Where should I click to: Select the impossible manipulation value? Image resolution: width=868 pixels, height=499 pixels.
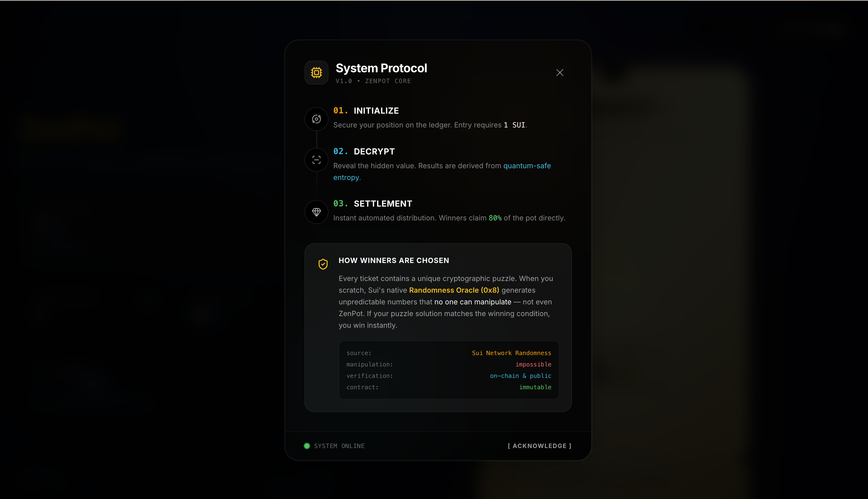[533, 364]
